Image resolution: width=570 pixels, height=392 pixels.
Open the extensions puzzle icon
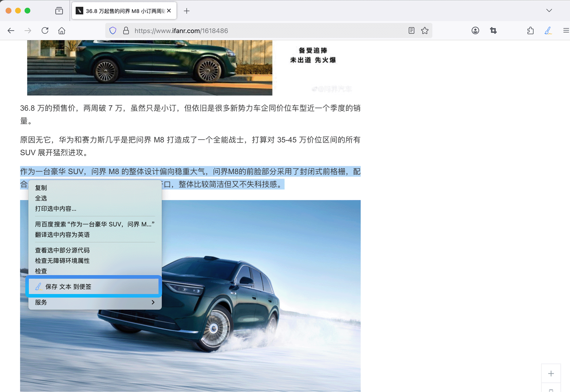coord(530,31)
